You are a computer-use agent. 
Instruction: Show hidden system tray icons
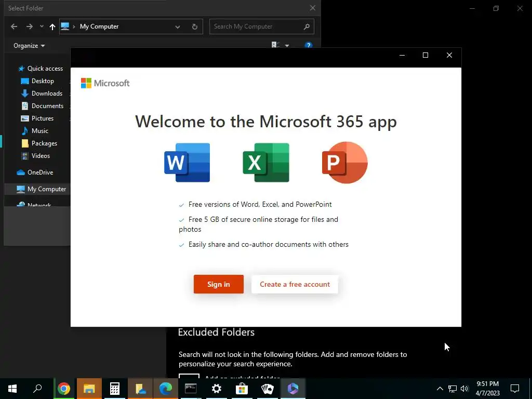pos(440,389)
